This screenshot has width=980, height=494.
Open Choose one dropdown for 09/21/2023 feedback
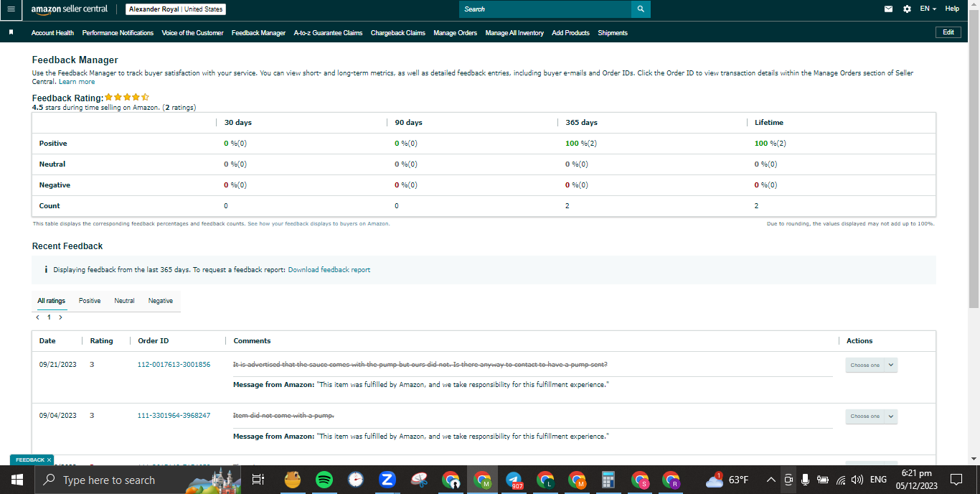pos(871,365)
